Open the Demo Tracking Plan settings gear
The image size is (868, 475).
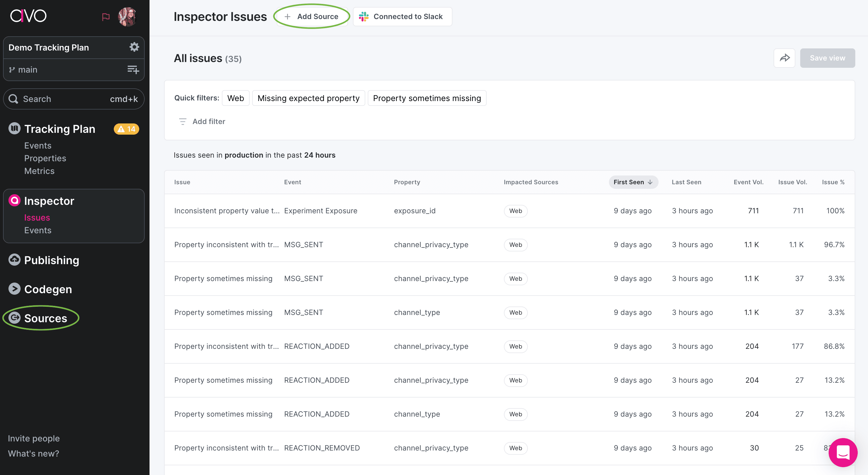[134, 47]
